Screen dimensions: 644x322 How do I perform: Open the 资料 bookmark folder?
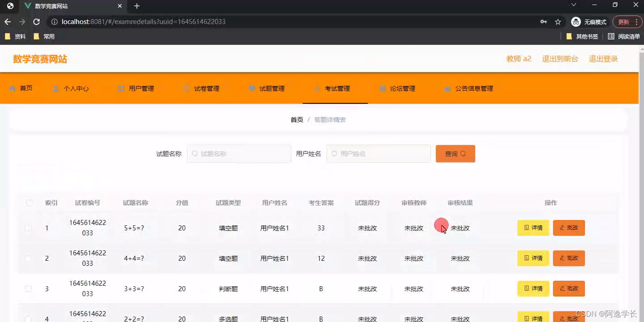pyautogui.click(x=15, y=37)
